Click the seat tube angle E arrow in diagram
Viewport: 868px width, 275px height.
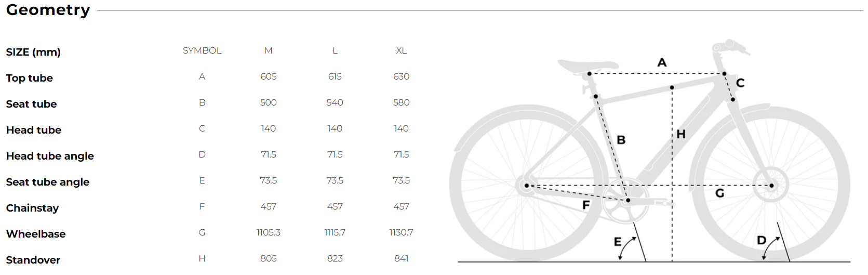click(x=627, y=247)
